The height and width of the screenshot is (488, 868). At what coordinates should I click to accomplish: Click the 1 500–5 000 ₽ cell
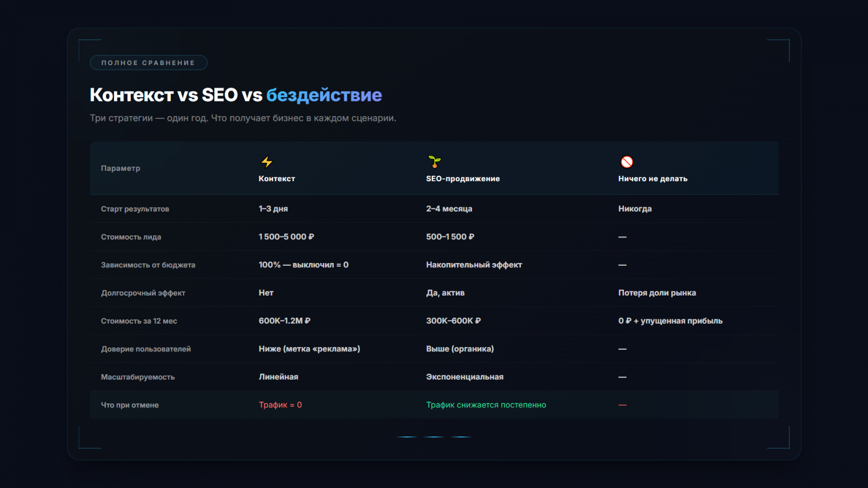(x=286, y=237)
